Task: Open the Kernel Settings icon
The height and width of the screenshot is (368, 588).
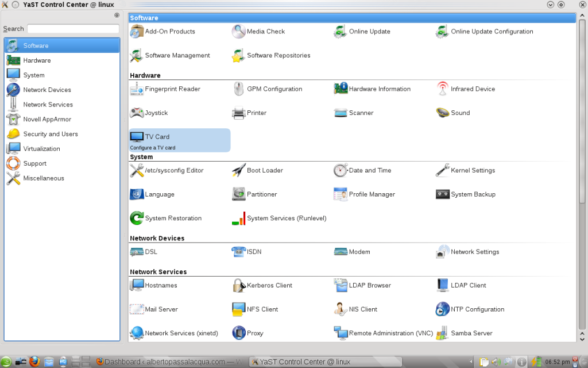Action: click(x=443, y=170)
